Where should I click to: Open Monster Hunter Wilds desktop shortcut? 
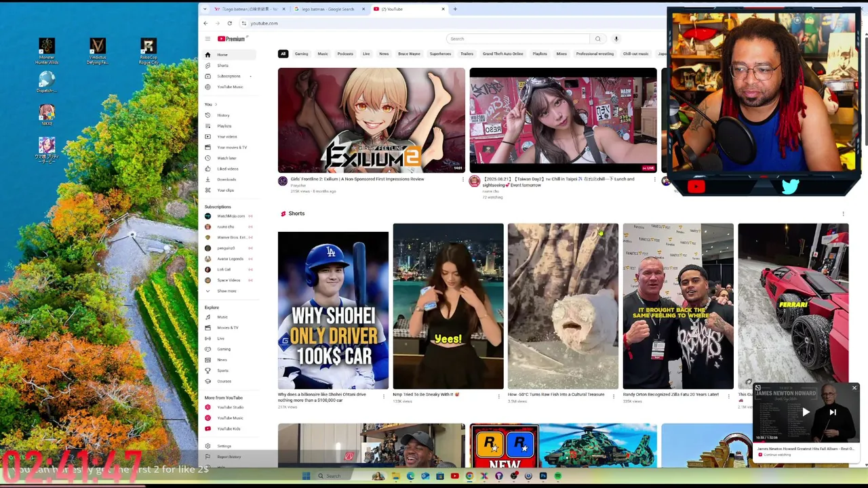(47, 52)
